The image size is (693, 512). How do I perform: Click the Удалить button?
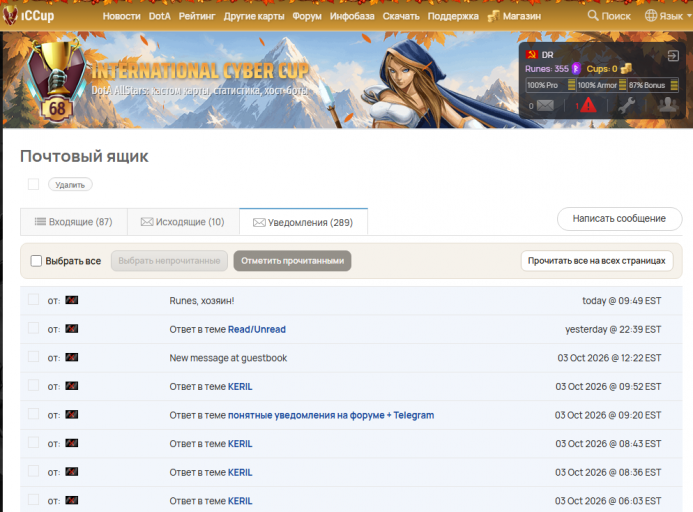70,184
